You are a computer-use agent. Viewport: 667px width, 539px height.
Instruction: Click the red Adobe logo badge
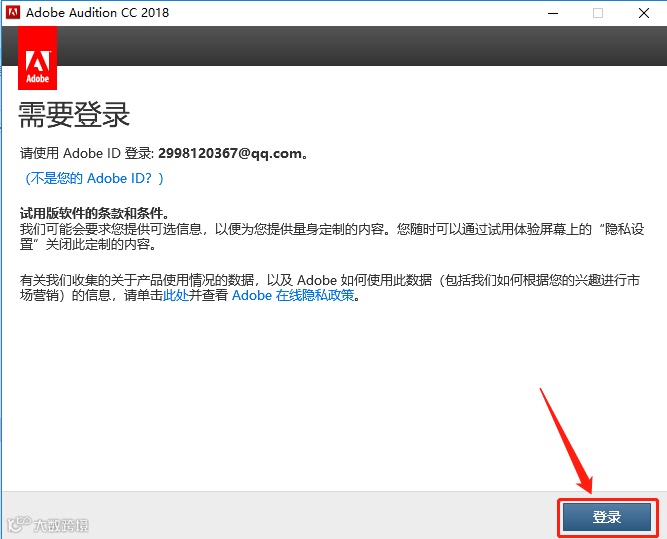[x=37, y=58]
